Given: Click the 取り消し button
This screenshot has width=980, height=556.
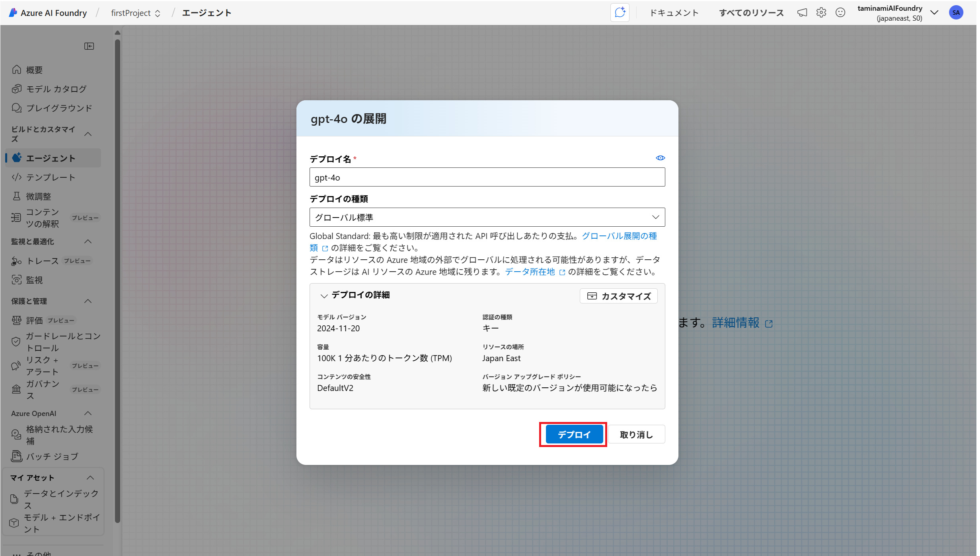Looking at the screenshot, I should 636,434.
